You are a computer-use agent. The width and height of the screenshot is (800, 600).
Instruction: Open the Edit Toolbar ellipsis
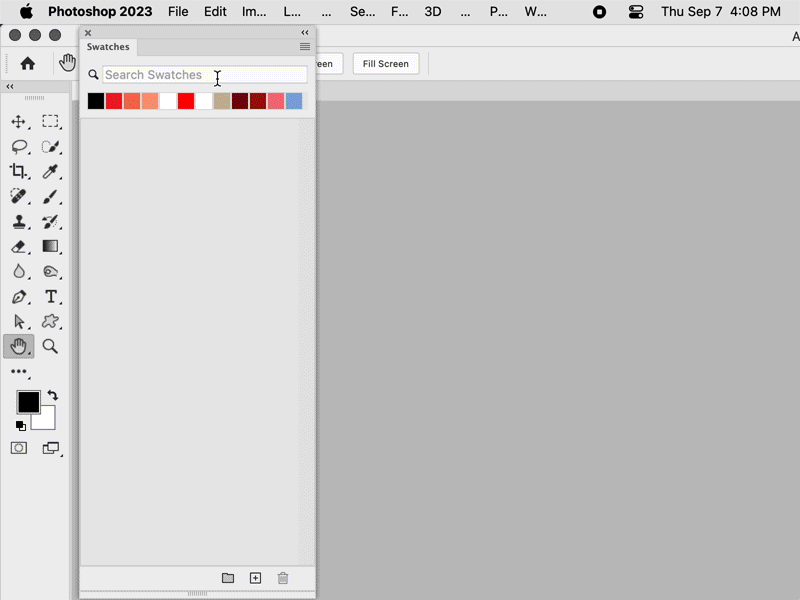pos(19,371)
